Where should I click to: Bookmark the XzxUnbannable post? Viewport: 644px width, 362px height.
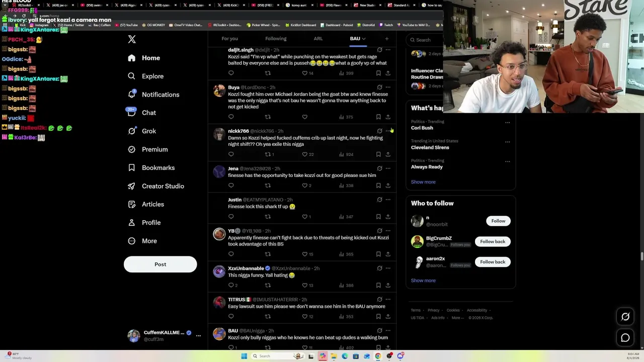[x=378, y=286]
